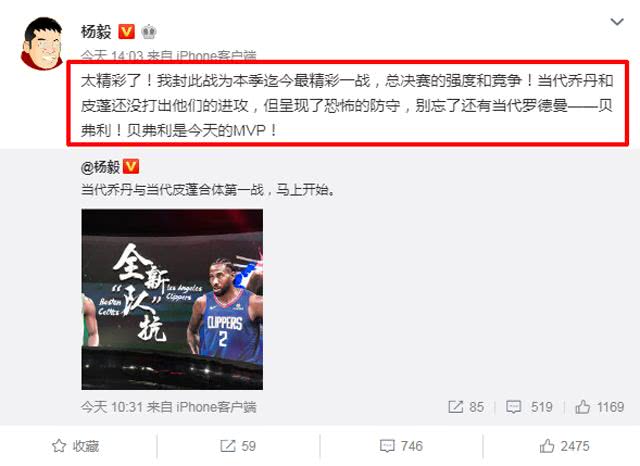Click the verified badge next to @杨毅
Image resolution: width=640 pixels, height=466 pixels.
click(131, 166)
